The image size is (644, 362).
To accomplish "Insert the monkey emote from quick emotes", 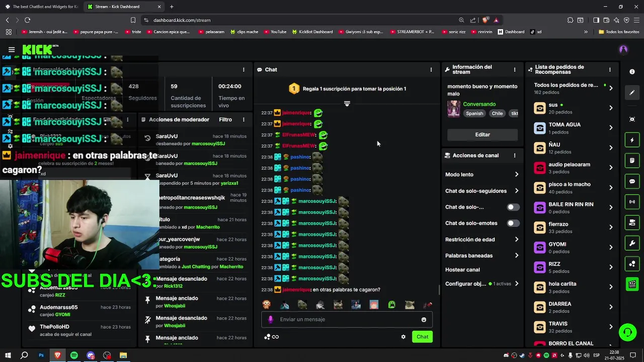I will pyautogui.click(x=267, y=304).
